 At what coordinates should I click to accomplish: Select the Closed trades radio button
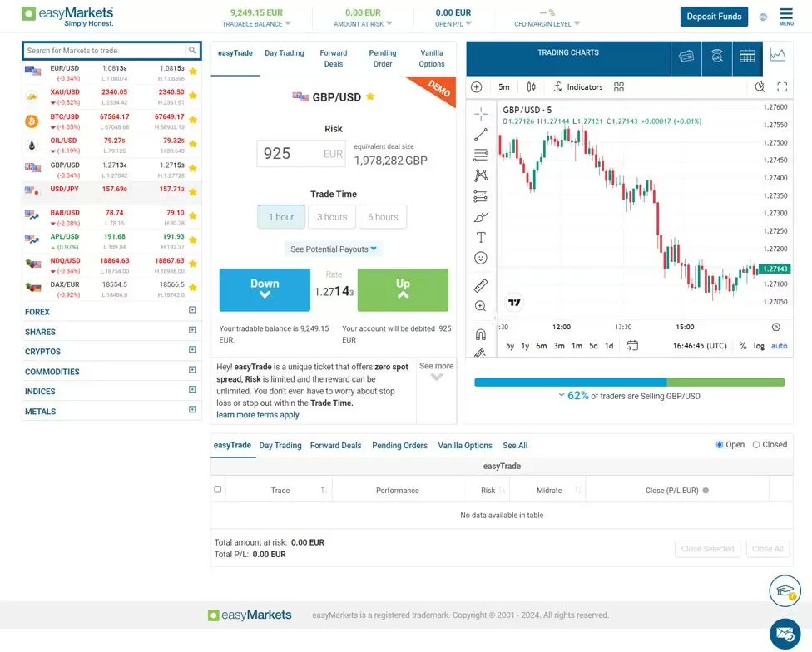(x=756, y=444)
